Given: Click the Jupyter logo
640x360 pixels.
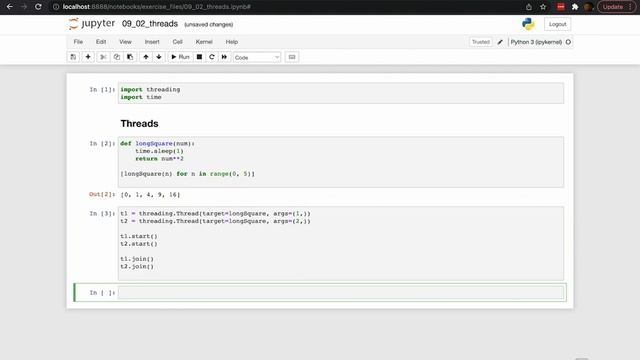Looking at the screenshot, I should tap(92, 24).
